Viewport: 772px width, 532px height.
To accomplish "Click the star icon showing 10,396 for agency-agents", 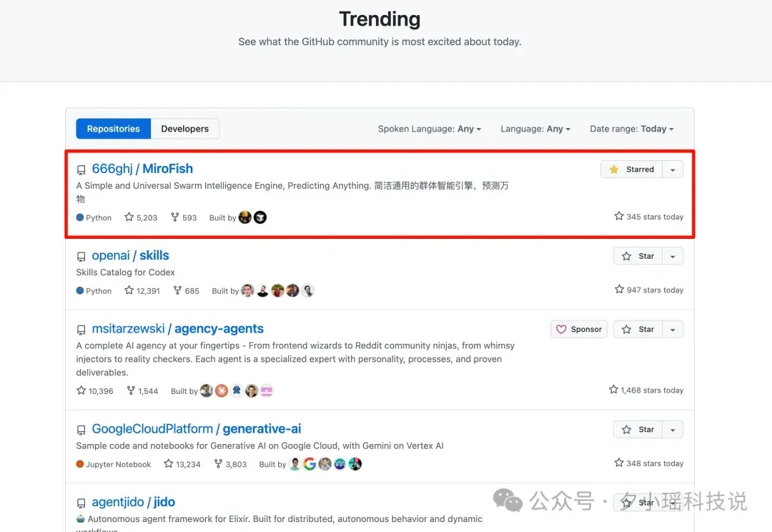I will [81, 390].
